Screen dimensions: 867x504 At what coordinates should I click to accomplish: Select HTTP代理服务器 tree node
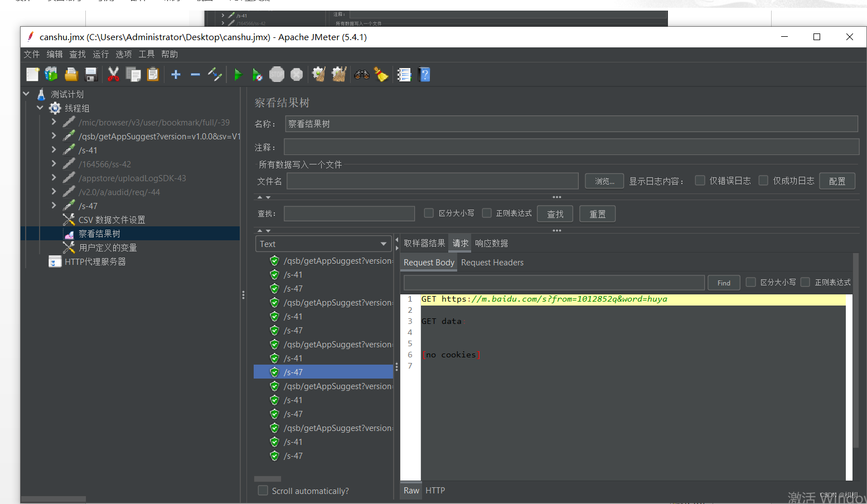pos(95,261)
